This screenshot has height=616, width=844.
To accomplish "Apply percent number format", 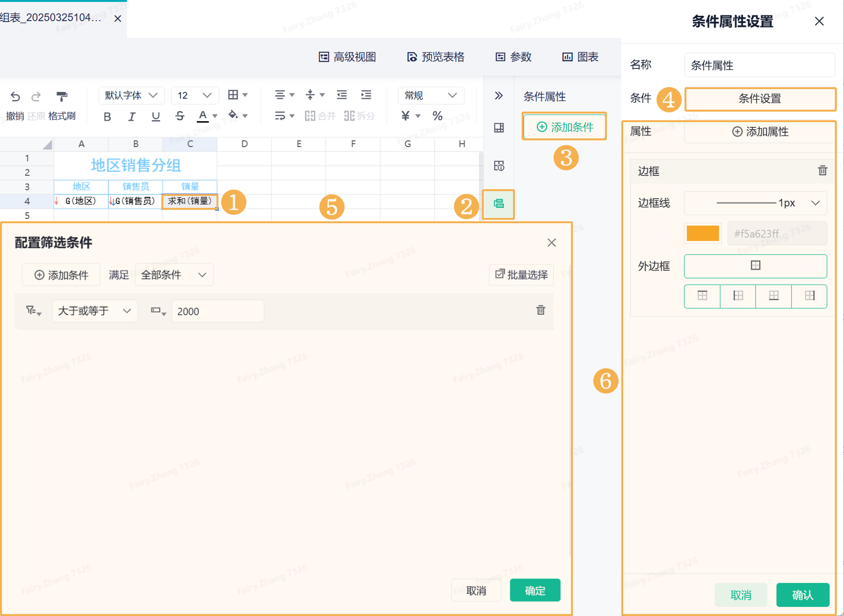I will point(437,116).
